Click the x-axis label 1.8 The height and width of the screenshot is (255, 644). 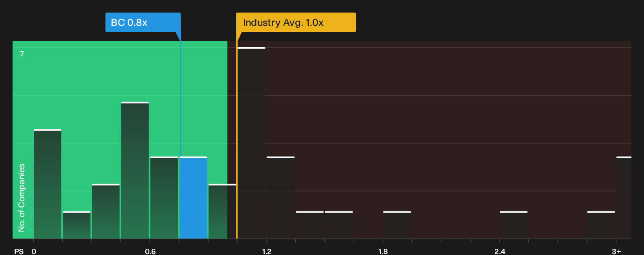[383, 251]
